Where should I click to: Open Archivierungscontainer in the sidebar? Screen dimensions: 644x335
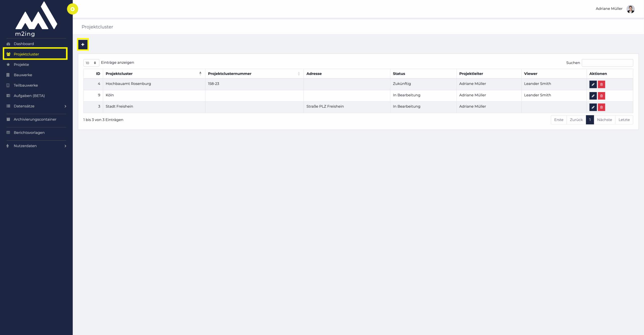[35, 119]
